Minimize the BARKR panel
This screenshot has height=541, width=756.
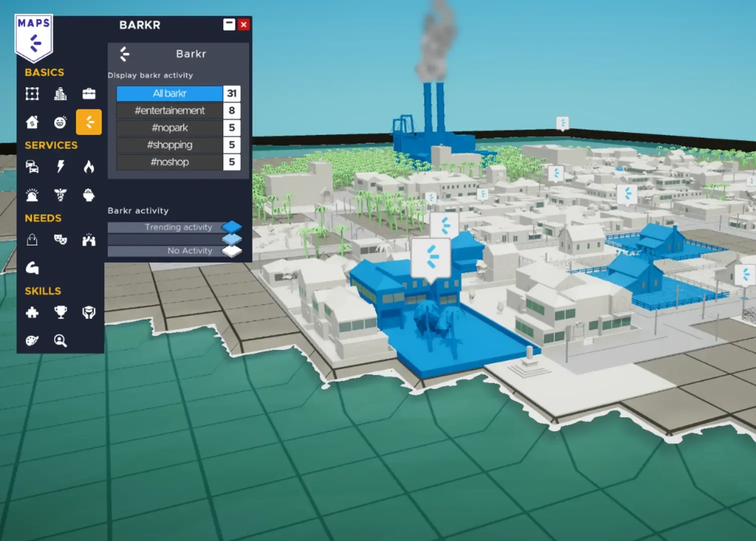tap(229, 25)
